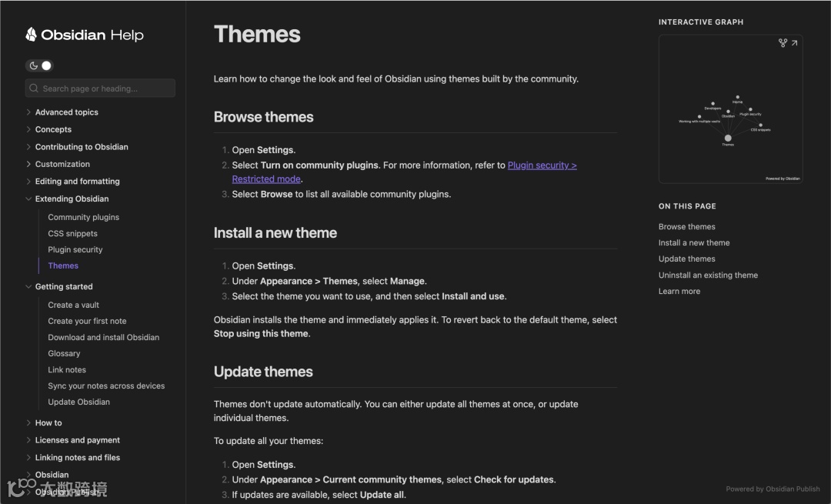Screen dimensions: 831x504
Task: Open the Plugin security Restricted mode link
Action: click(x=542, y=165)
